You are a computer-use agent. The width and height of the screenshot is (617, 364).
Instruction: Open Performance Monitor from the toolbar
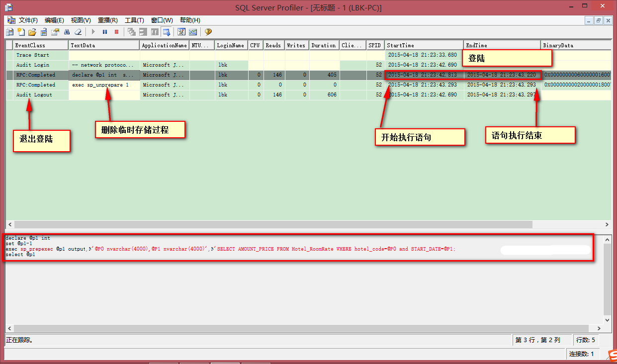(193, 32)
